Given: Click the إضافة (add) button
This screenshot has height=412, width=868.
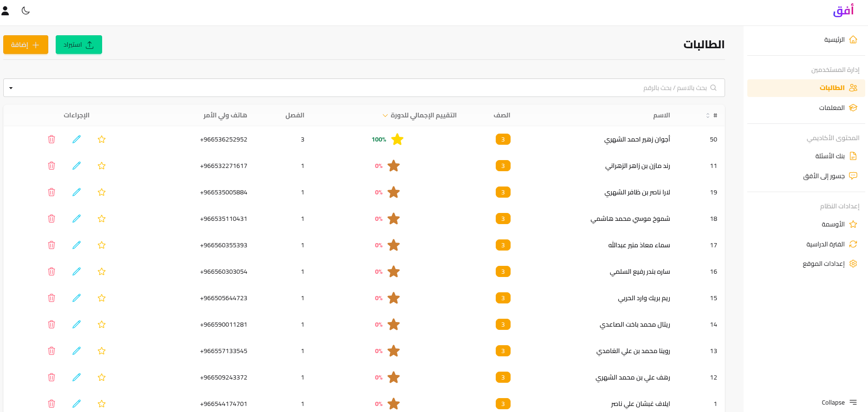Looking at the screenshot, I should tap(26, 45).
